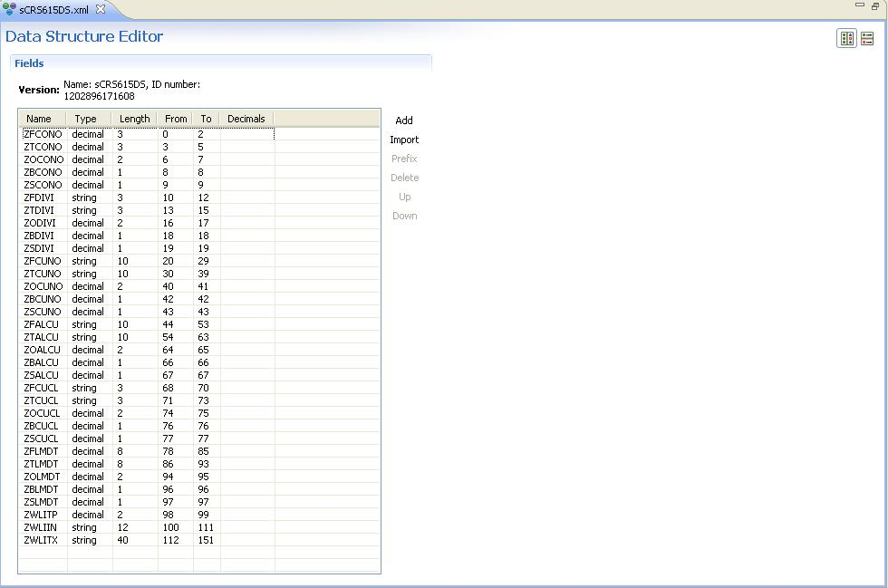Select the ZSCUNO field name

[x=42, y=312]
